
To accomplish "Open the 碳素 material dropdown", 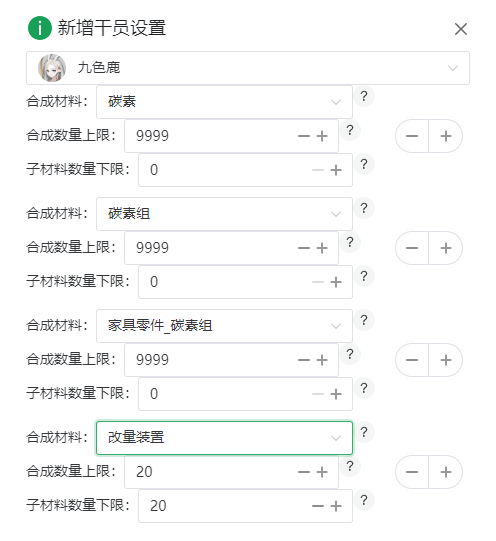I will point(225,102).
